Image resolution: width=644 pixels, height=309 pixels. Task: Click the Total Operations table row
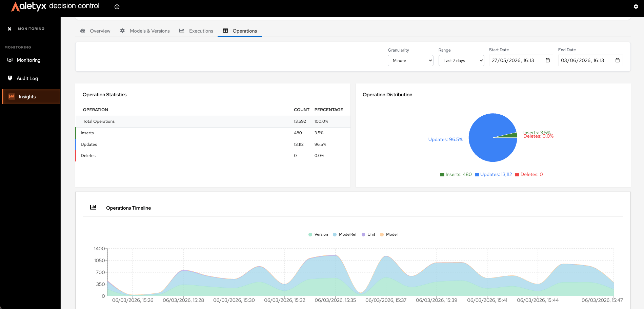pos(213,121)
